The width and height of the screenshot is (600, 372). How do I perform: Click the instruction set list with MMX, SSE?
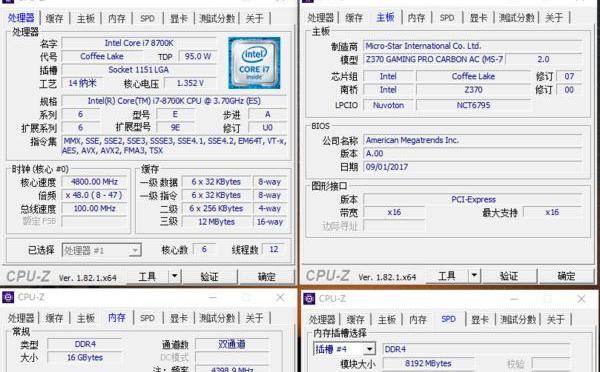click(174, 146)
